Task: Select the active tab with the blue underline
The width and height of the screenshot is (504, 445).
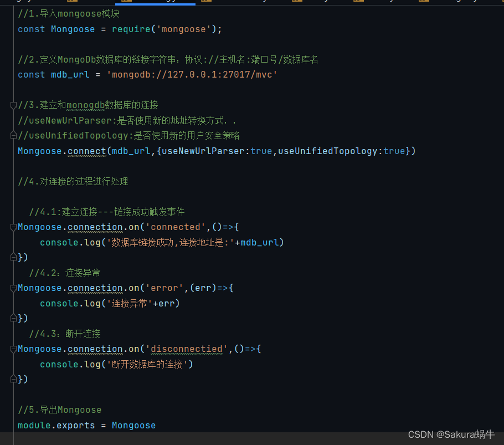Action: 155,2
